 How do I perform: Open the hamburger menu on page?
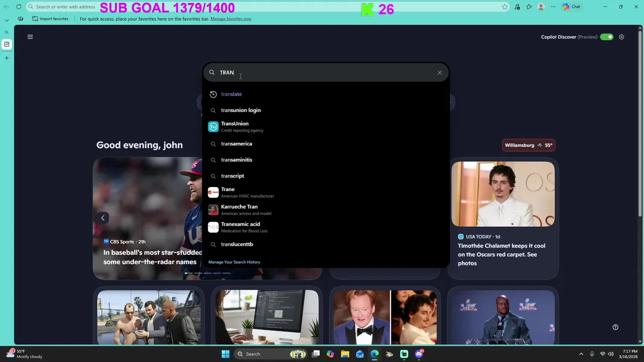(30, 37)
